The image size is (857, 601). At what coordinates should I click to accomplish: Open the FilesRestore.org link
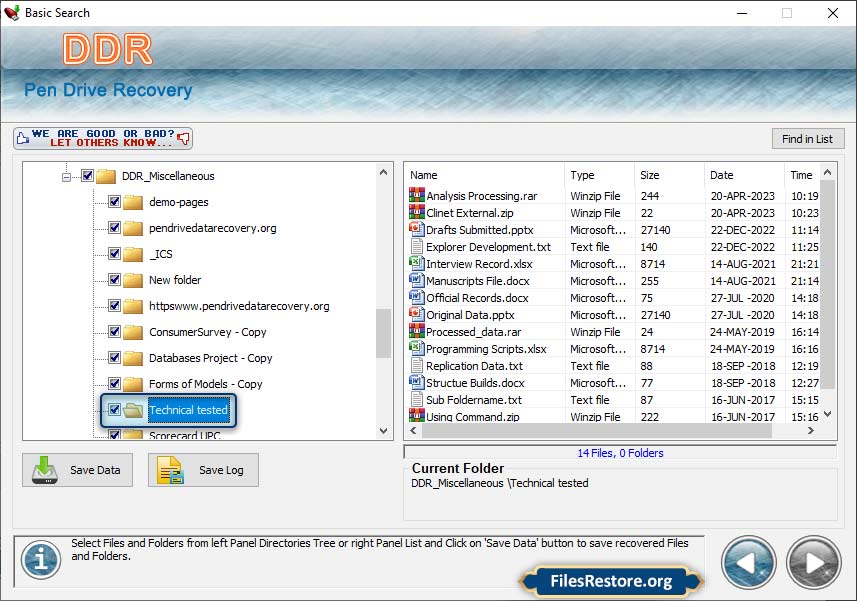(x=611, y=581)
